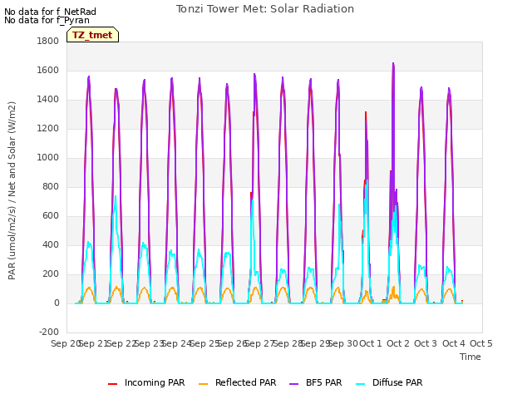Image resolution: width=532 pixels, height=399 pixels.
Task: Click the Reflected PAR orange legend swatch
Action: click(203, 384)
